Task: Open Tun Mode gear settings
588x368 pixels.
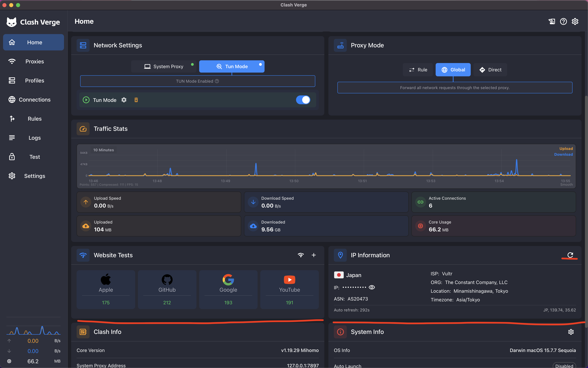Action: [x=124, y=100]
